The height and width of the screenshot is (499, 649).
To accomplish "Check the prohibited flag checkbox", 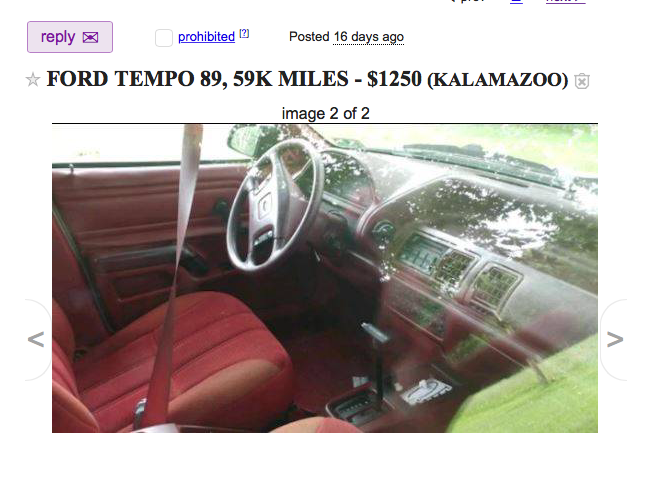I will click(x=163, y=38).
